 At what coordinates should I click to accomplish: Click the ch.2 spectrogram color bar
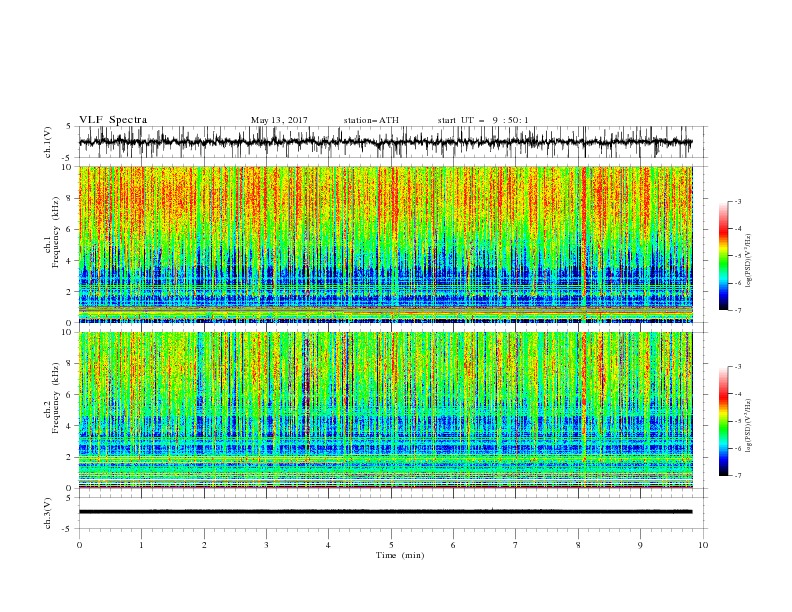tap(723, 421)
